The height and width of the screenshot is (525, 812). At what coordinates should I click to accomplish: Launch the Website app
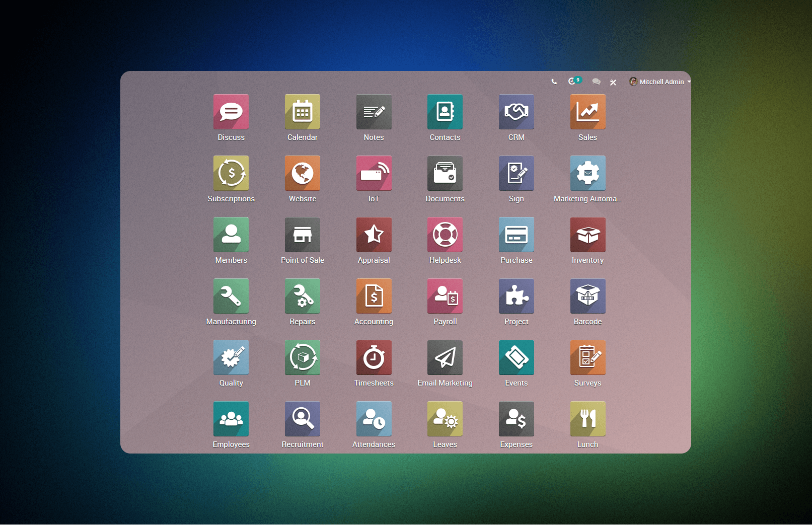pos(303,173)
